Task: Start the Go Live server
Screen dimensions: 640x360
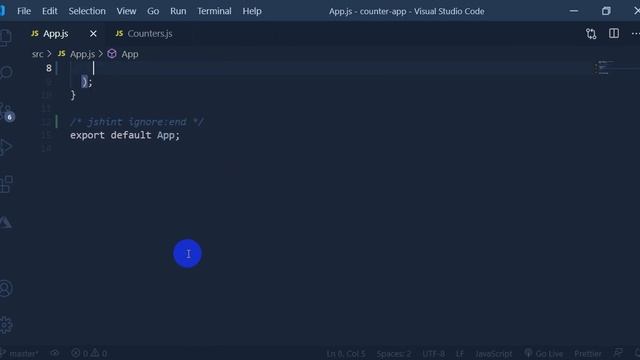Action: pyautogui.click(x=544, y=353)
